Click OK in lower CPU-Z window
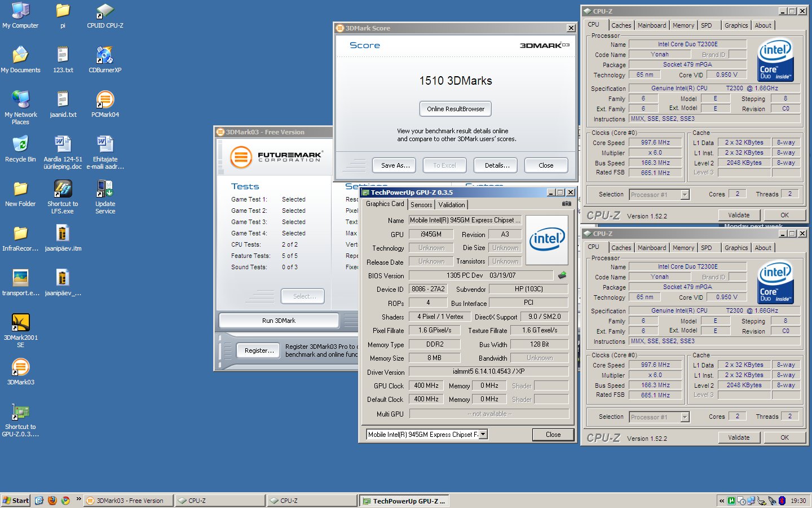 tap(784, 437)
